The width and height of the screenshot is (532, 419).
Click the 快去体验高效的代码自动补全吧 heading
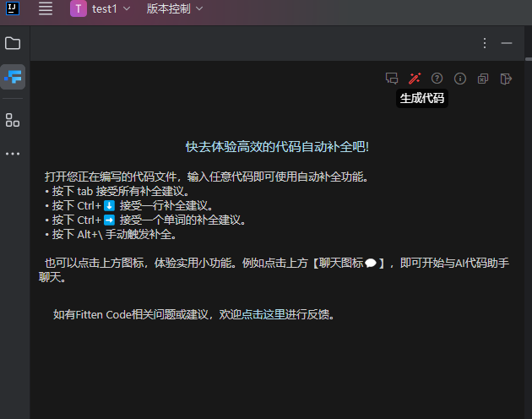277,146
